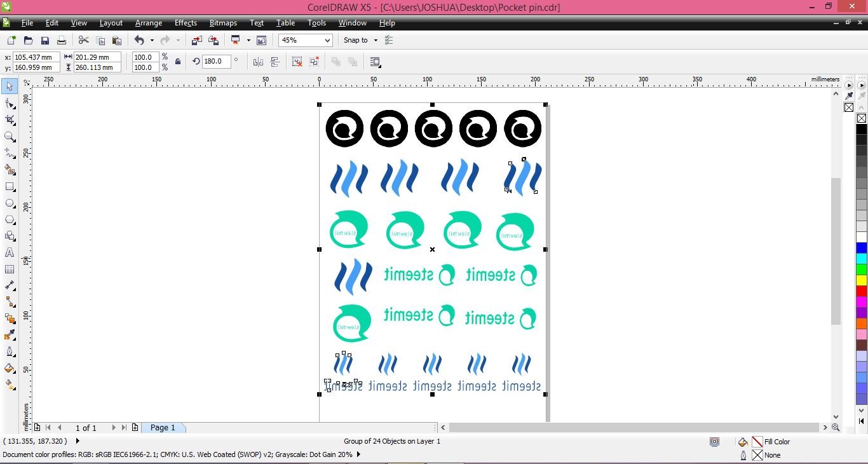Image resolution: width=868 pixels, height=464 pixels.
Task: Open a file from toolbar
Action: 28,40
